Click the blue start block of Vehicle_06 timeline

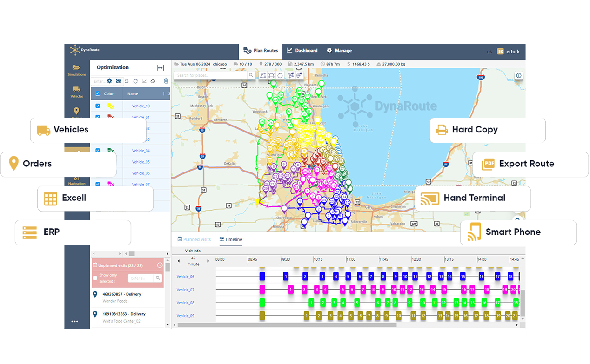262,277
